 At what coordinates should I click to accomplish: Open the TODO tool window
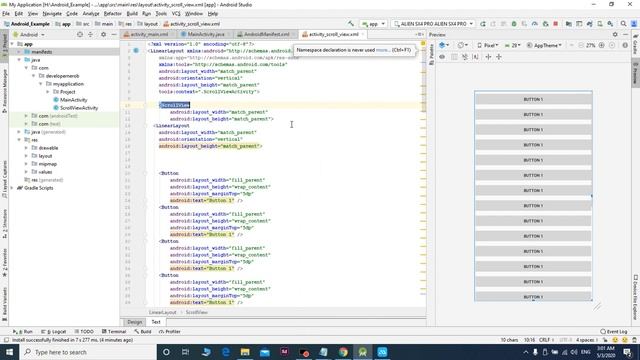pyautogui.click(x=84, y=331)
